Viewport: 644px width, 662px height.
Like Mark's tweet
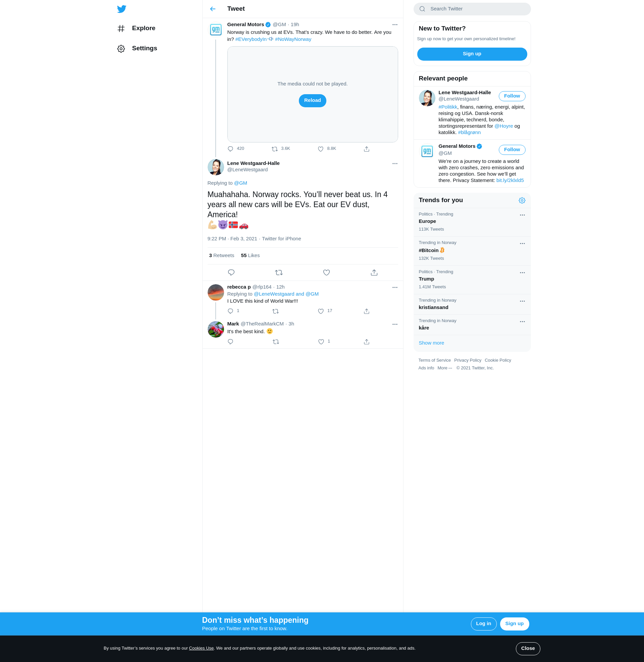pos(321,342)
